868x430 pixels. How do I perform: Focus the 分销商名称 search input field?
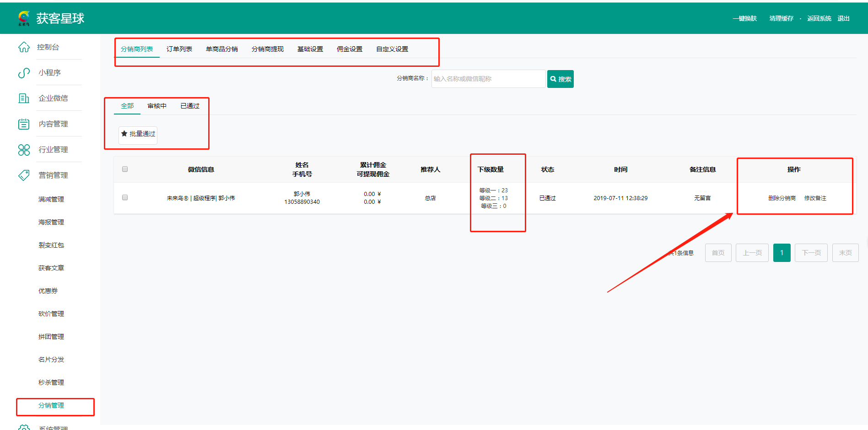(x=488, y=79)
